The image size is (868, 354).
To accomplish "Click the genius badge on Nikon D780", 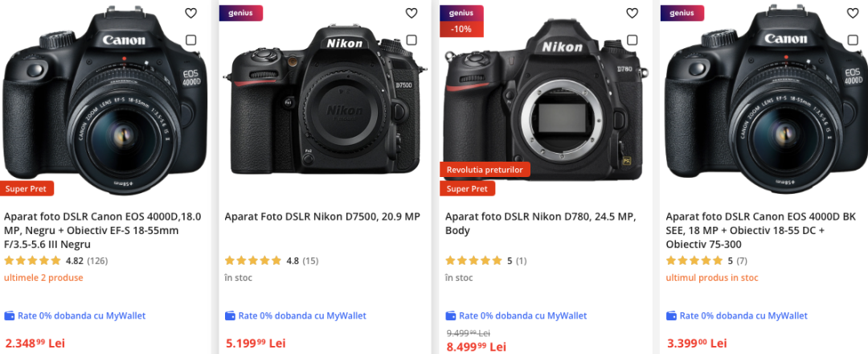I will [x=461, y=13].
